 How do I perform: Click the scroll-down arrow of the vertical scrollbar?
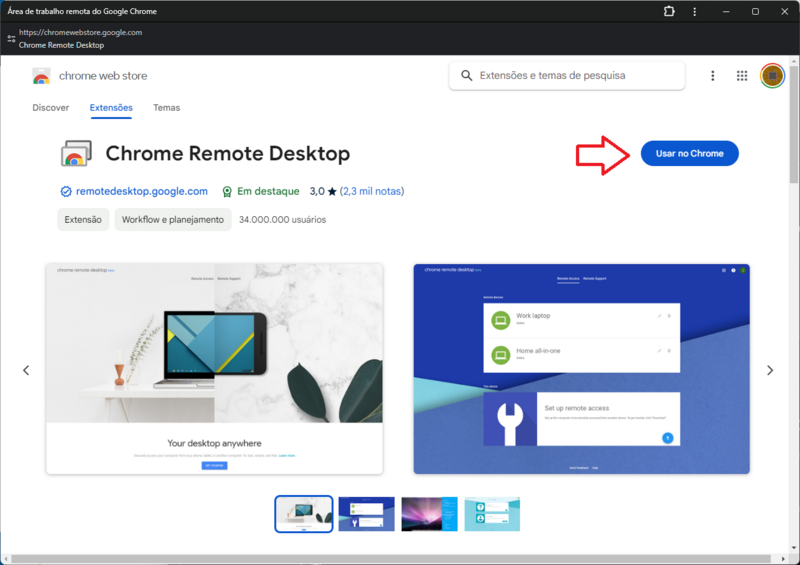pos(793,548)
